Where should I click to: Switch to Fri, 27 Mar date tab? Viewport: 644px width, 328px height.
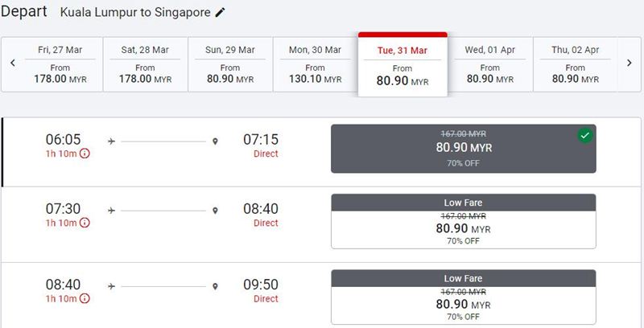60,64
